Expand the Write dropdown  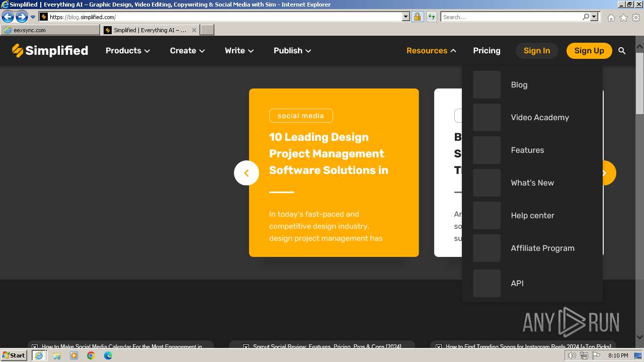(239, 50)
